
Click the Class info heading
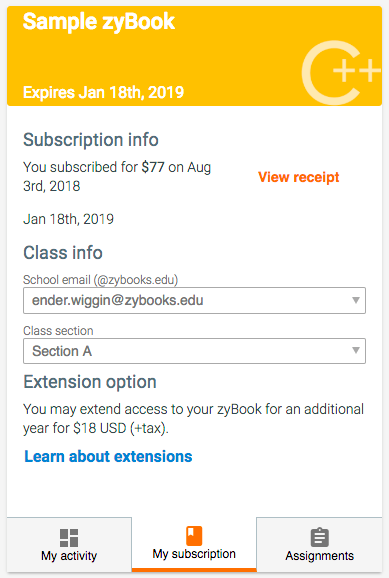(63, 253)
